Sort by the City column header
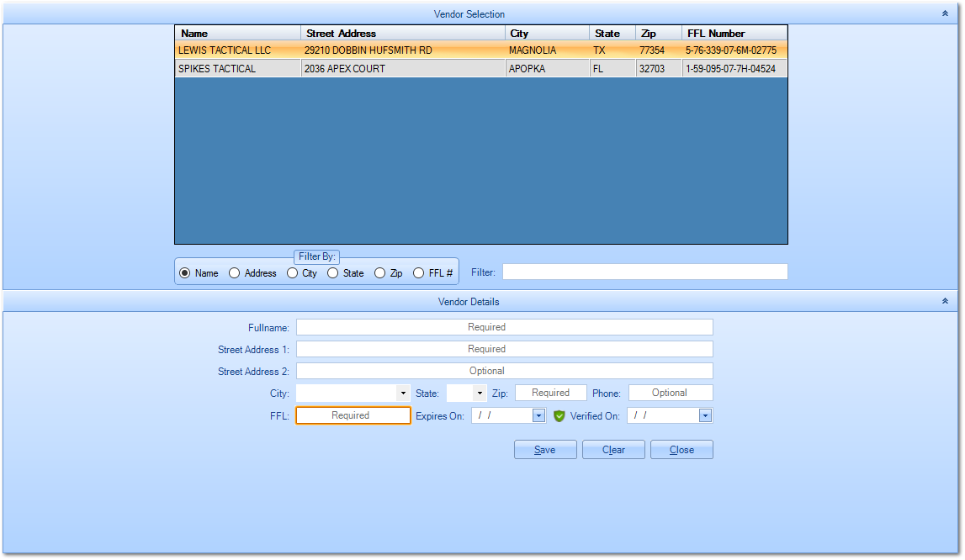 pos(547,34)
